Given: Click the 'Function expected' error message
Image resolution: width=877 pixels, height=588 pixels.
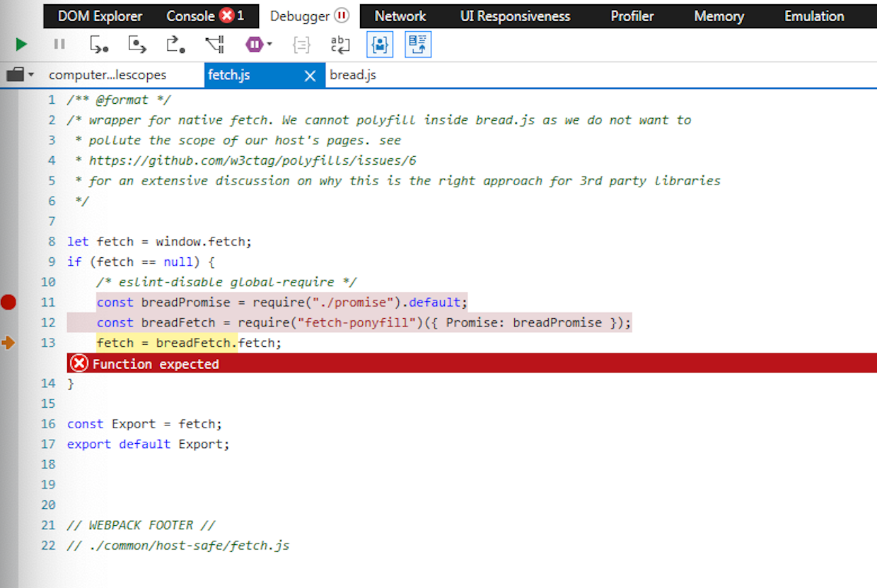Looking at the screenshot, I should click(x=156, y=364).
